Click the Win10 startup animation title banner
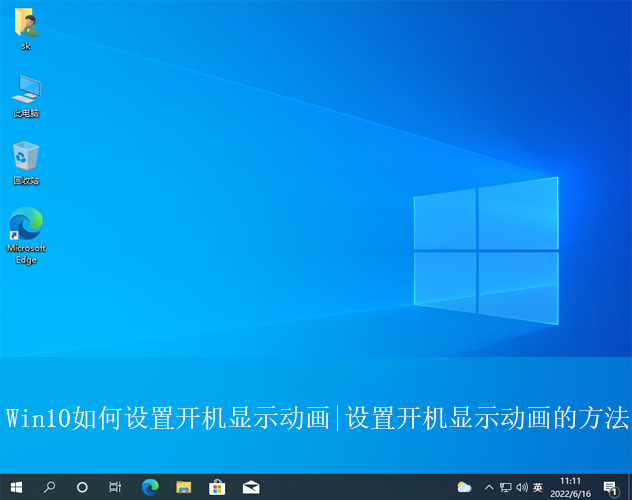Image resolution: width=632 pixels, height=500 pixels. [316, 418]
